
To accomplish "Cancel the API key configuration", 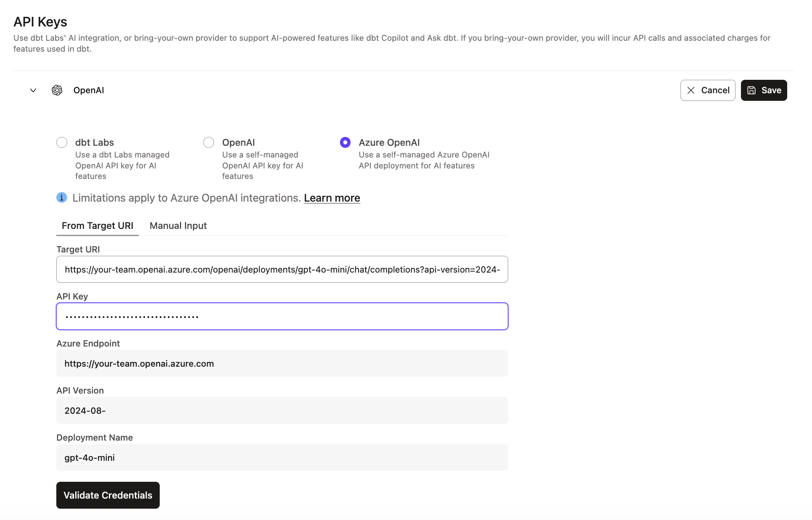I will coord(708,90).
